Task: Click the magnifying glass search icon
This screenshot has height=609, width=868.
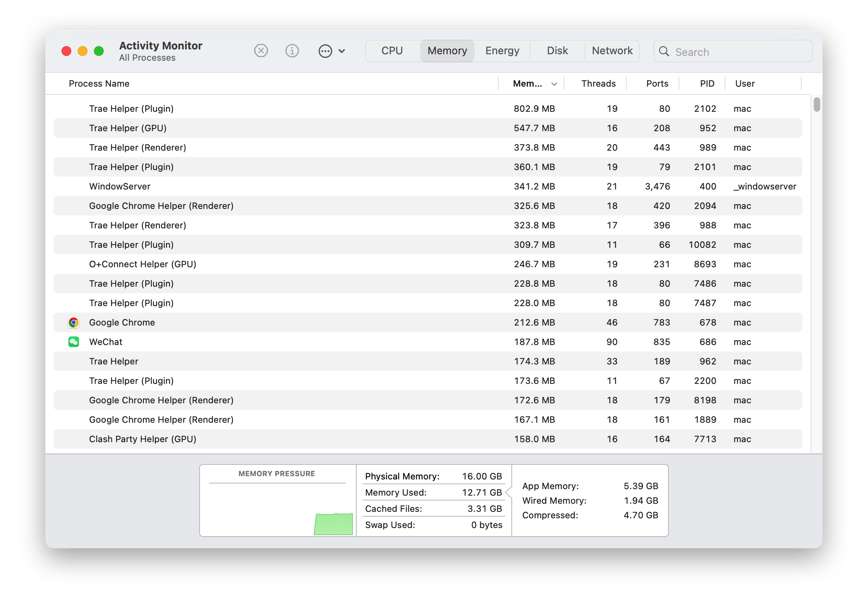Action: click(664, 51)
